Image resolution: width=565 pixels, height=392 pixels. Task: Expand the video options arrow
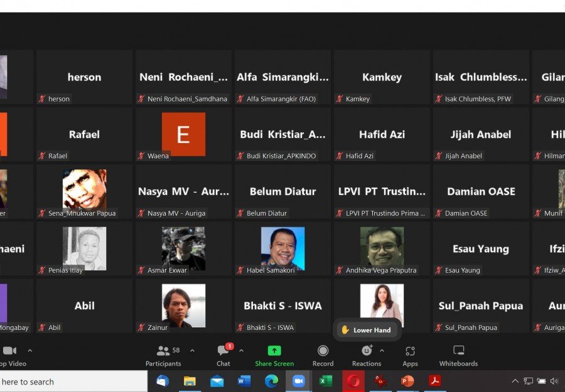point(30,351)
